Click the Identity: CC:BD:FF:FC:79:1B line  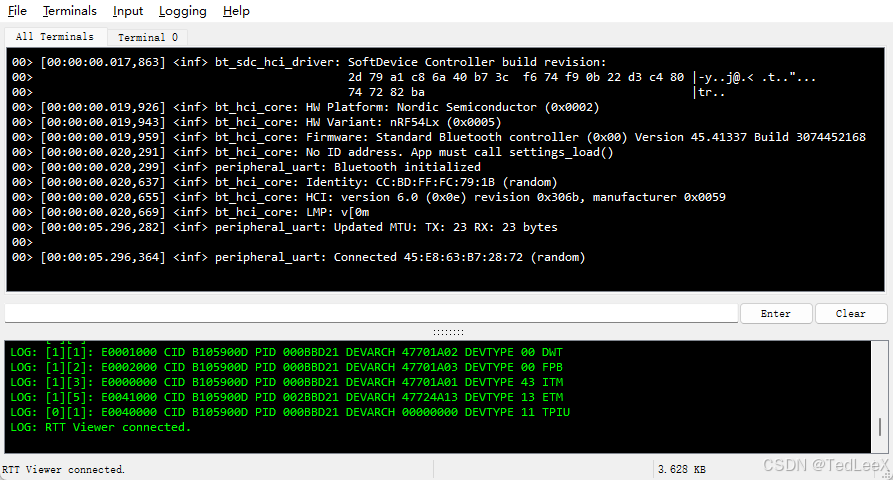[x=284, y=182]
